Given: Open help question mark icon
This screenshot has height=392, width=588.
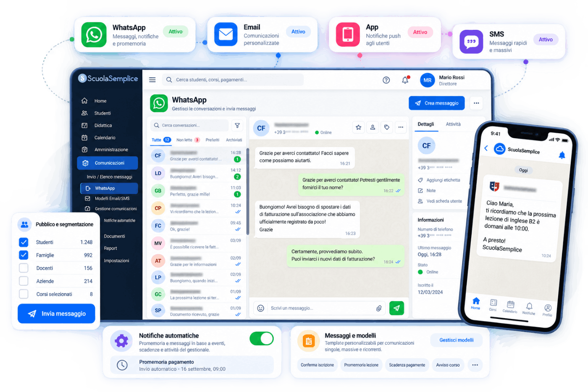Looking at the screenshot, I should pos(386,80).
